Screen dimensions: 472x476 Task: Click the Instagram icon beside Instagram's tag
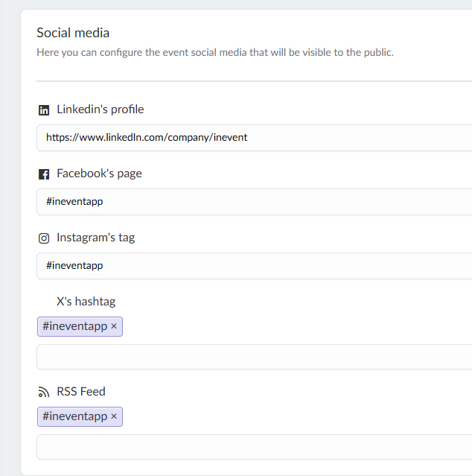click(44, 238)
